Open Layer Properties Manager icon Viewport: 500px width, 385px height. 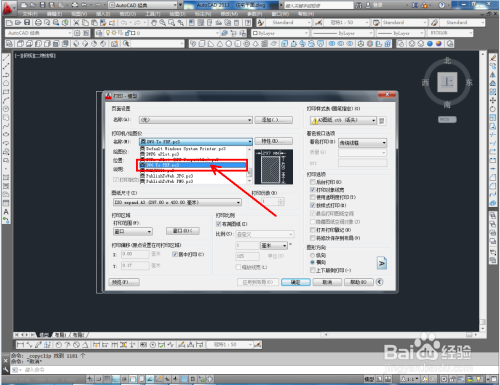point(99,33)
